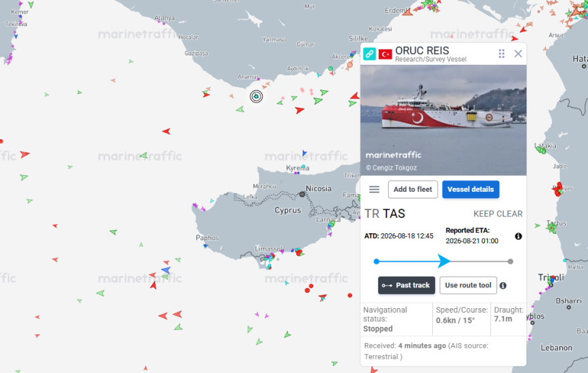The width and height of the screenshot is (588, 373).
Task: Click the ORUC REIS vessel name title
Action: click(422, 51)
